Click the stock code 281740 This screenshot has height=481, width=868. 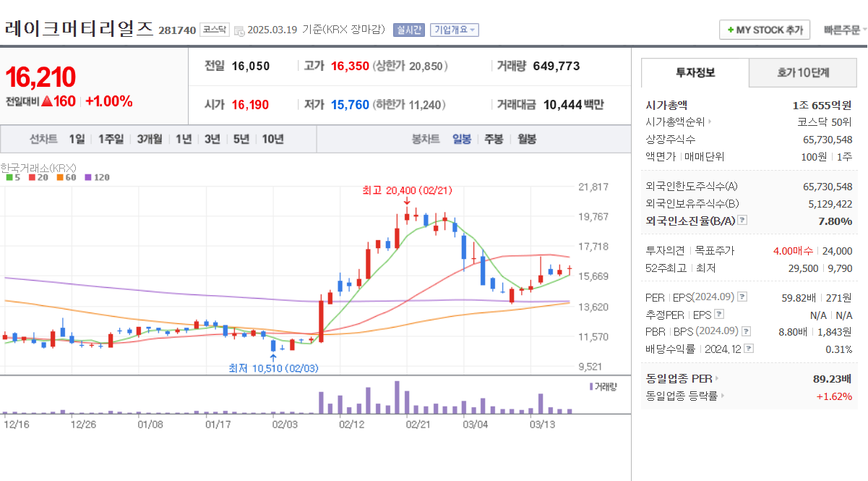(x=177, y=30)
